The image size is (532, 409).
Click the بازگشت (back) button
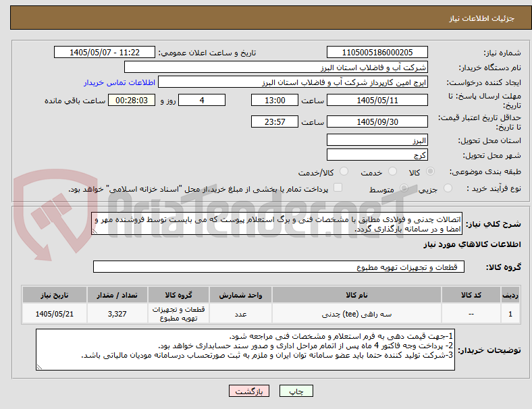[x=249, y=391]
